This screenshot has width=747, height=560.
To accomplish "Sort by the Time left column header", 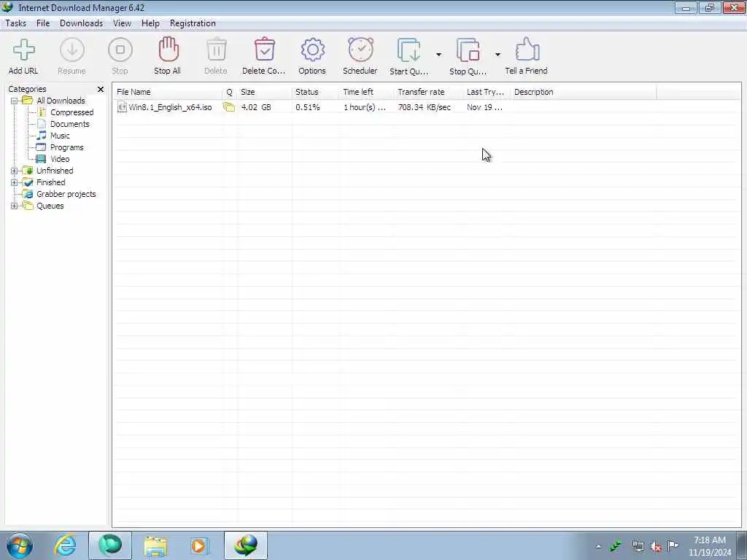I will click(x=366, y=92).
